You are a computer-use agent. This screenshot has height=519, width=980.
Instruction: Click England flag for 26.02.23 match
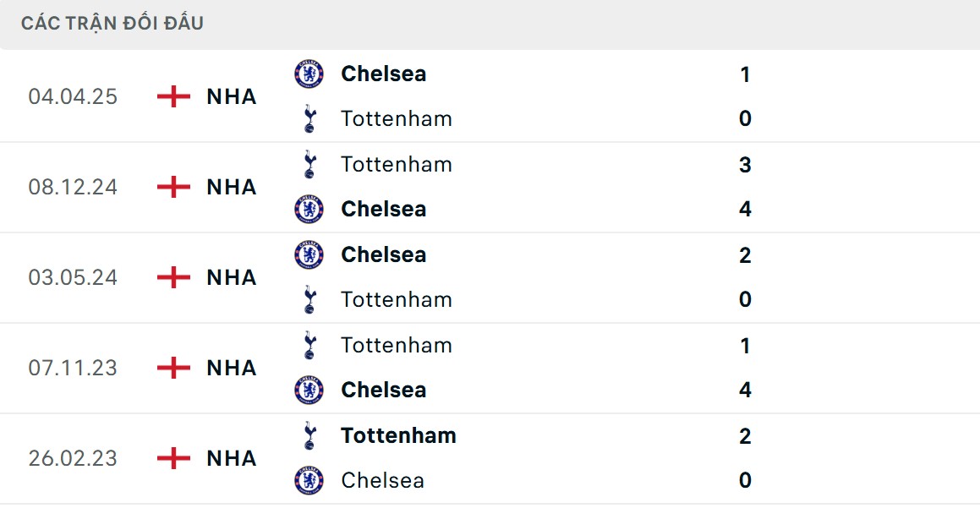[174, 458]
